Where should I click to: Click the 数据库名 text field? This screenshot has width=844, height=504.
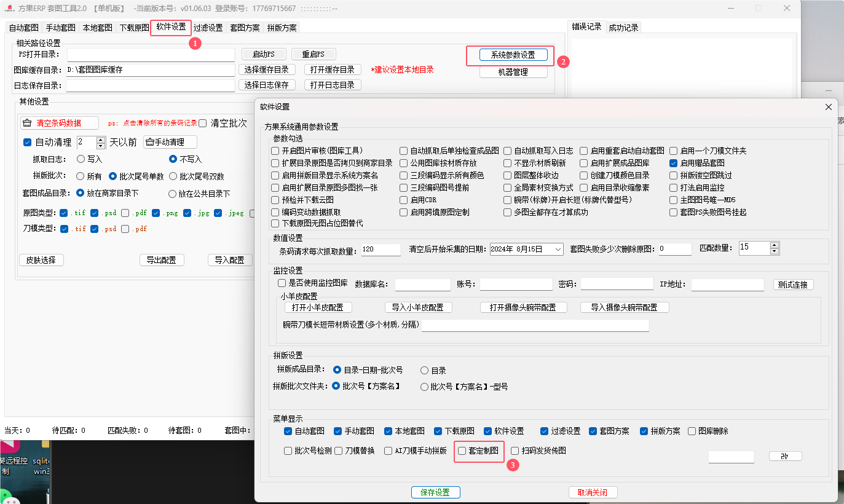click(x=422, y=284)
